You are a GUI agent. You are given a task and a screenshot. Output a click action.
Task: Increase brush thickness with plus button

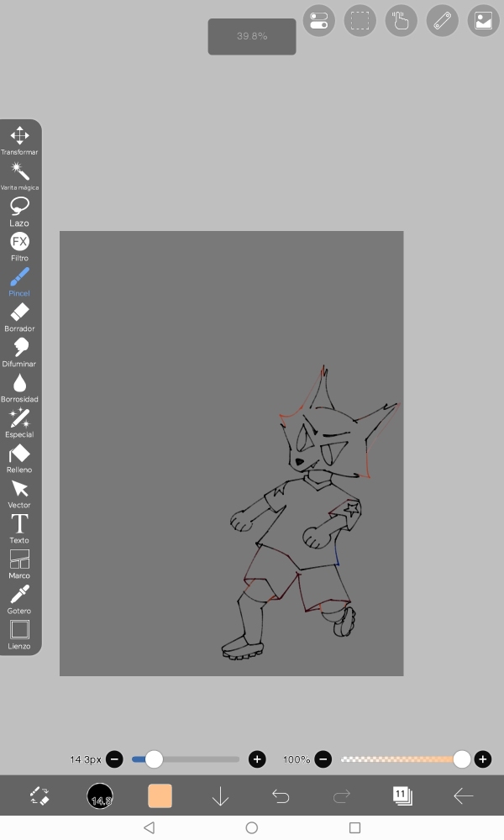[x=257, y=759]
